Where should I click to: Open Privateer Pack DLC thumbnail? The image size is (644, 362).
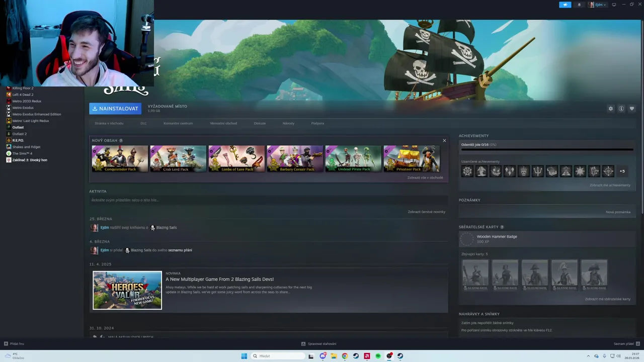pos(412,159)
